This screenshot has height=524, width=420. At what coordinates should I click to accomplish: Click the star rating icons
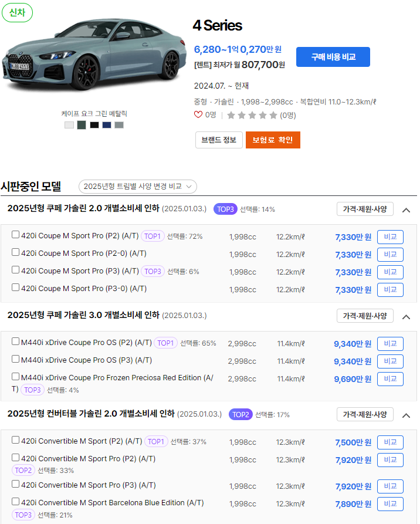(x=252, y=115)
